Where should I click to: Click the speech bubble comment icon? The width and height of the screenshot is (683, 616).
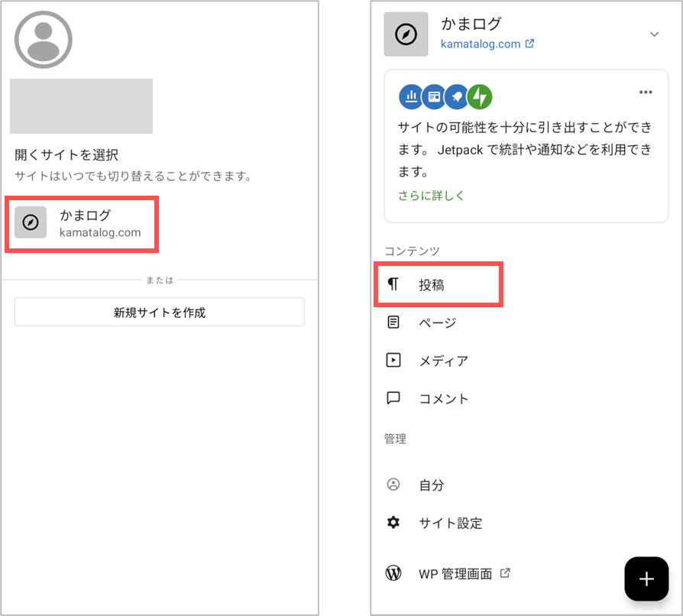[393, 398]
